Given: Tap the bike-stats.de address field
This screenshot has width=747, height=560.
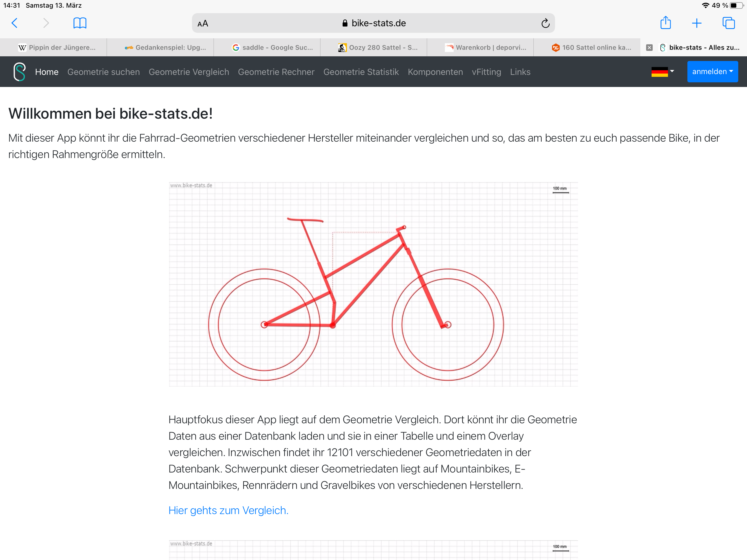Looking at the screenshot, I should (x=373, y=23).
